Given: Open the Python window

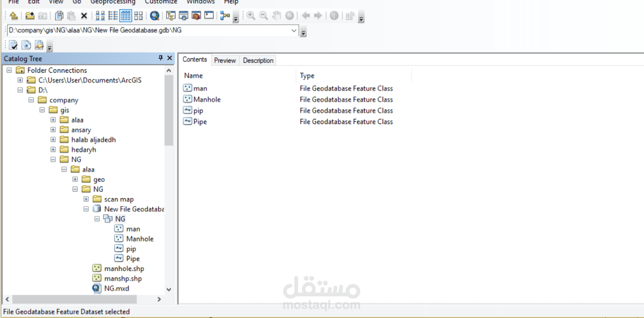Looking at the screenshot, I should 209,16.
